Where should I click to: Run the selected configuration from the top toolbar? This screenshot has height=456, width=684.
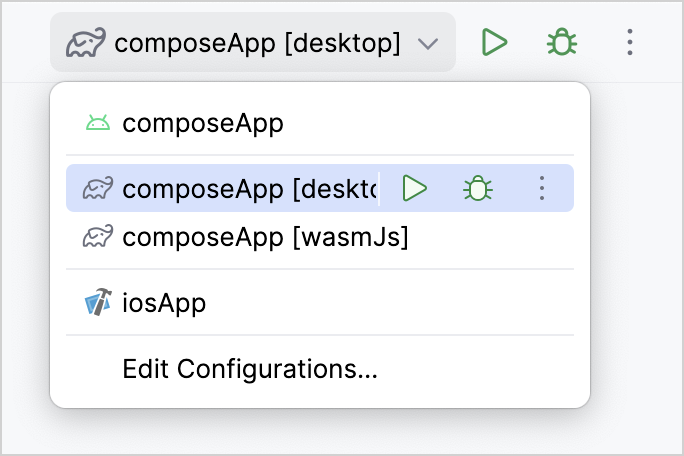(x=494, y=42)
